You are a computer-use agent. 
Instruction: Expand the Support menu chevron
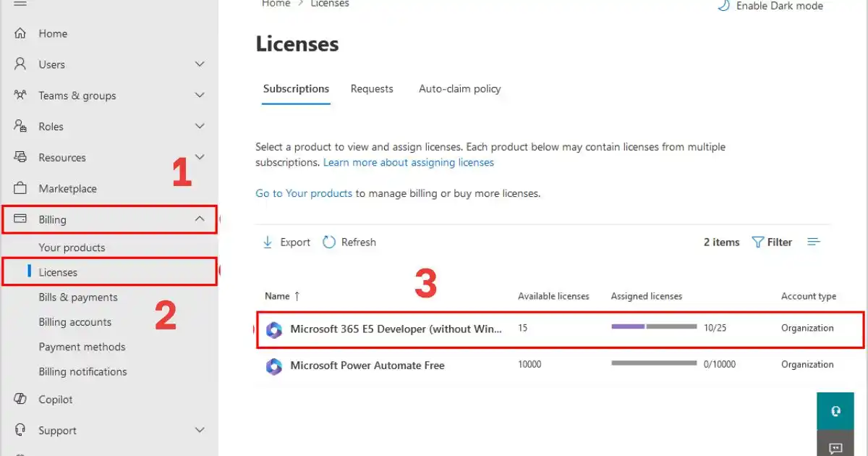tap(200, 430)
